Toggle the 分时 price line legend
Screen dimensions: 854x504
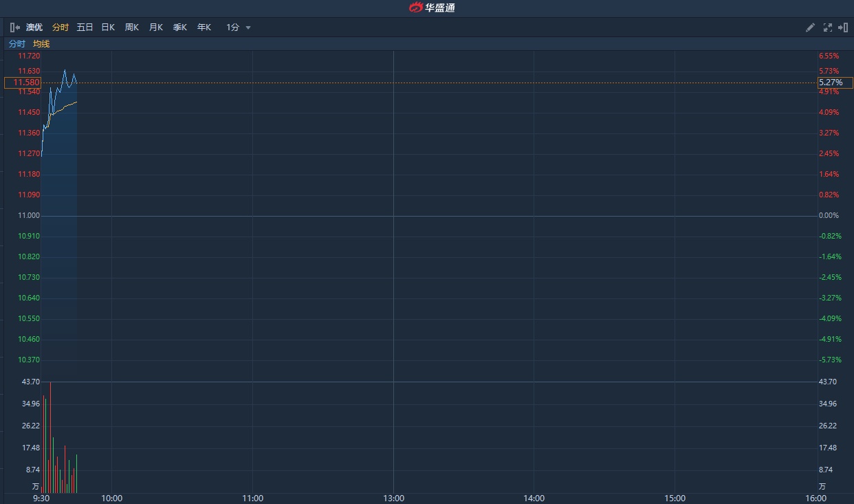(17, 44)
